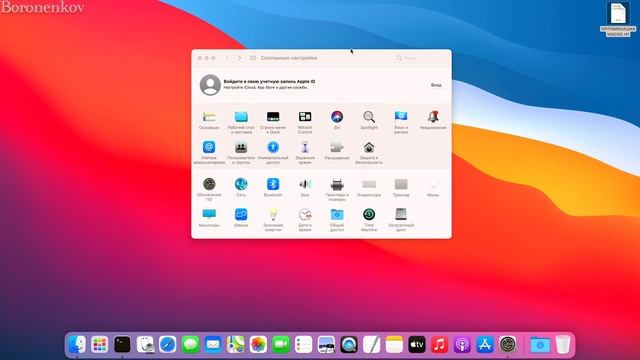Focus the System Preferences search field
640x360 pixels.
coord(420,58)
